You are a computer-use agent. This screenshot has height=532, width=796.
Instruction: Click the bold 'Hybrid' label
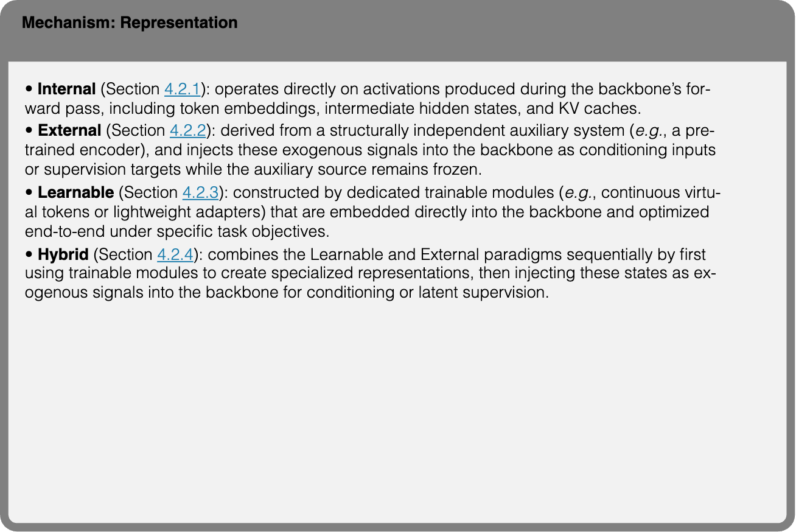(63, 254)
